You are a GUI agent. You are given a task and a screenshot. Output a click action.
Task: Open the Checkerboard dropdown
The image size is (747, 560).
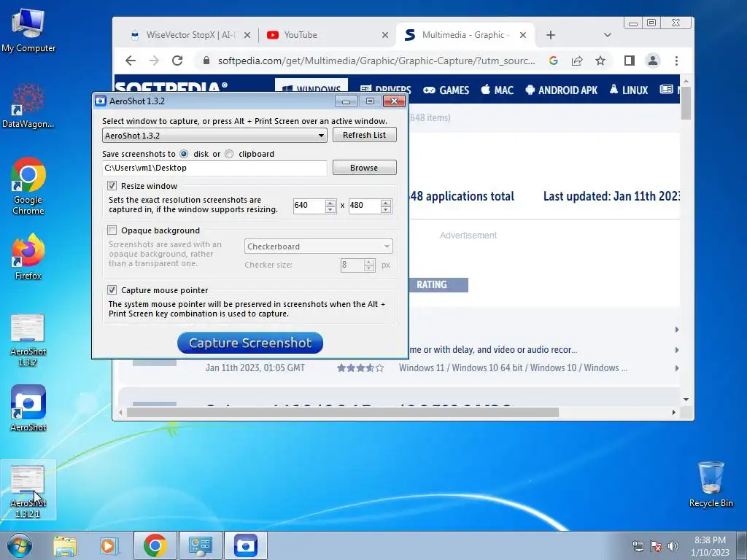[318, 246]
